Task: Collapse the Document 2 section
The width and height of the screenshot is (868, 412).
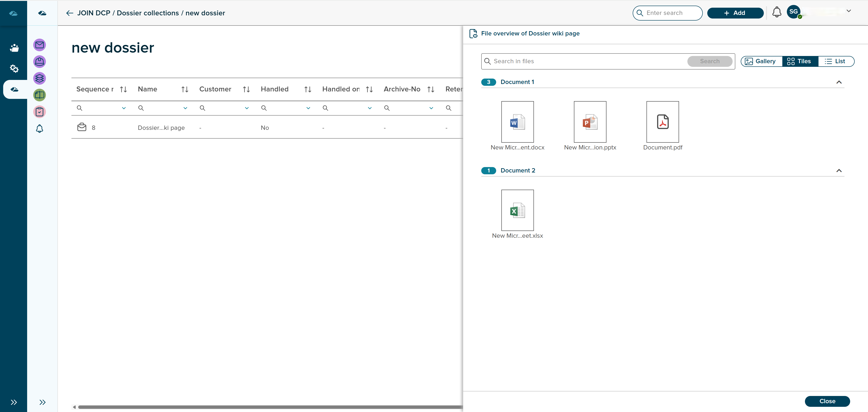Action: pyautogui.click(x=839, y=171)
